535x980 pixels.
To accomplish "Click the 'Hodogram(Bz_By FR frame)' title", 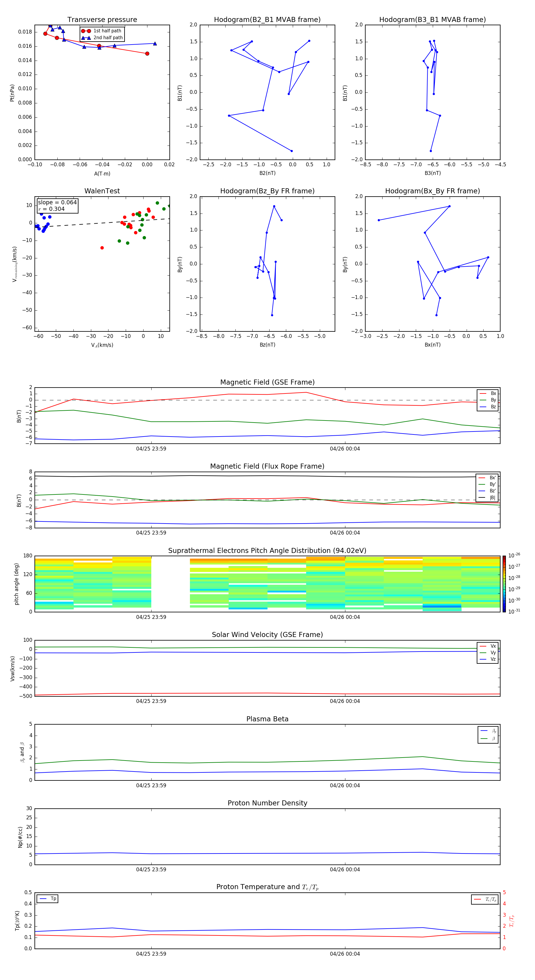I will point(267,191).
